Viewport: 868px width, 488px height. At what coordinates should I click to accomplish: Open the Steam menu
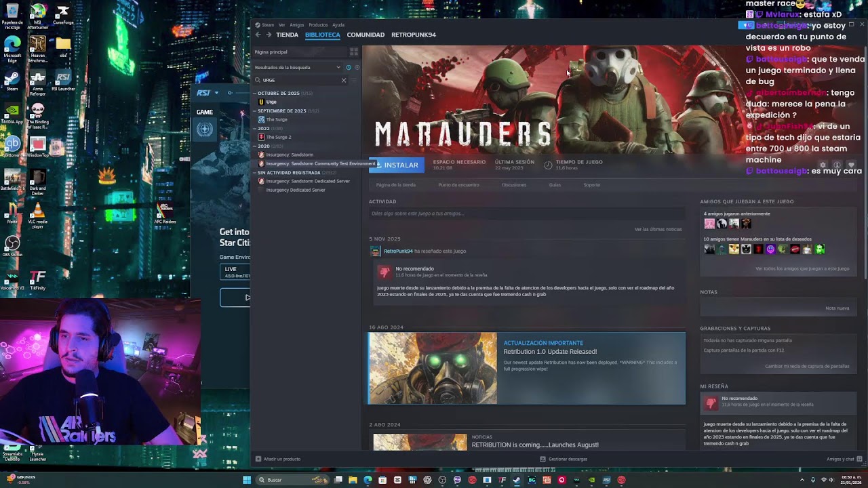[x=268, y=25]
